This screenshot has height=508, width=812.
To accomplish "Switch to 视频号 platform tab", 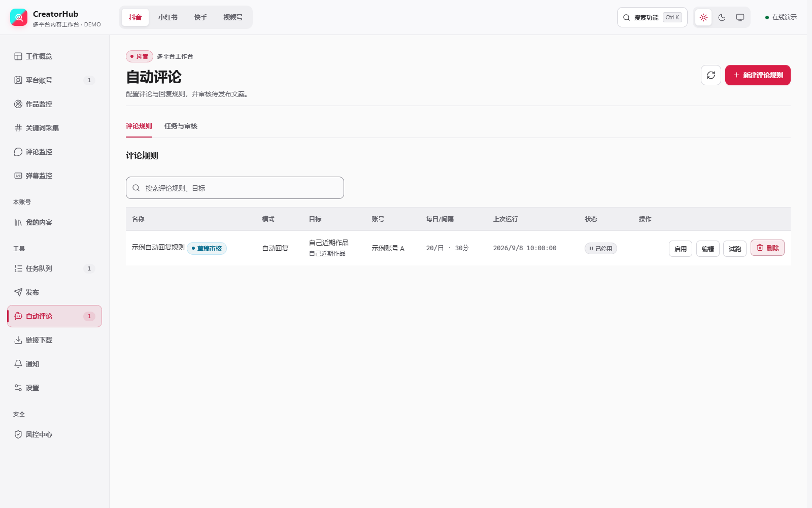I will click(x=233, y=17).
